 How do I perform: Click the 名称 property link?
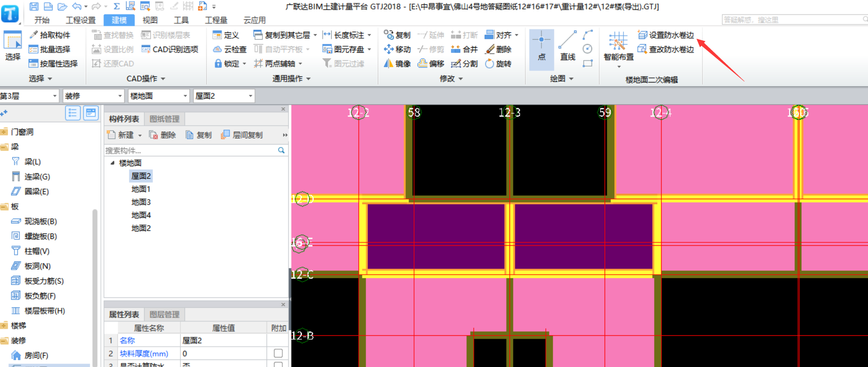(x=127, y=340)
